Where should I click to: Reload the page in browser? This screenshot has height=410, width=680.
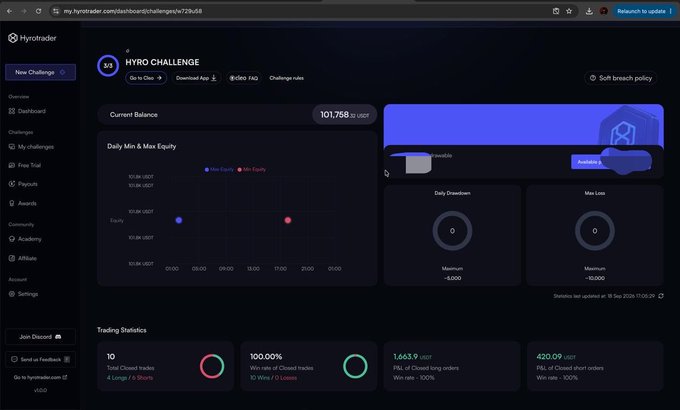click(x=39, y=11)
